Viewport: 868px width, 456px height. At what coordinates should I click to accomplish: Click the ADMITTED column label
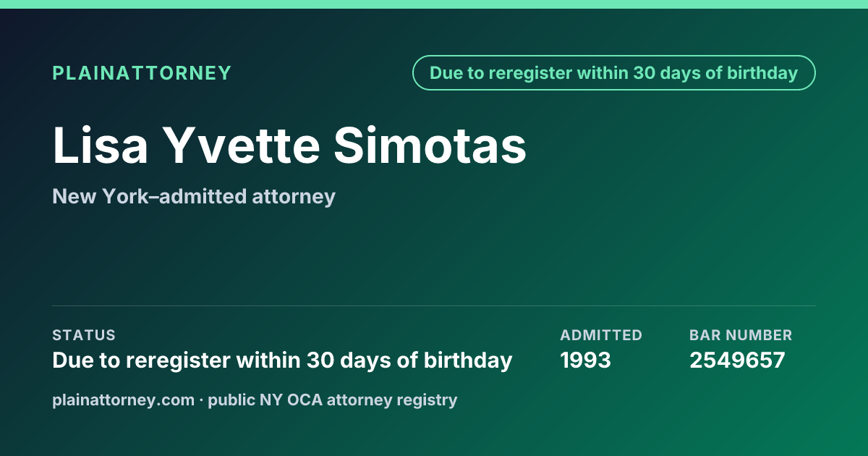click(x=601, y=335)
